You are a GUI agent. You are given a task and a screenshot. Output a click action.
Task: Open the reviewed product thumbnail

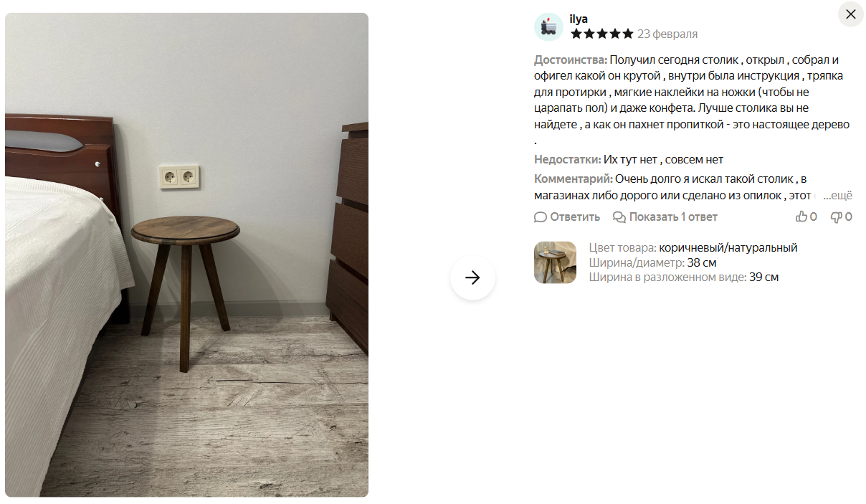(x=555, y=262)
